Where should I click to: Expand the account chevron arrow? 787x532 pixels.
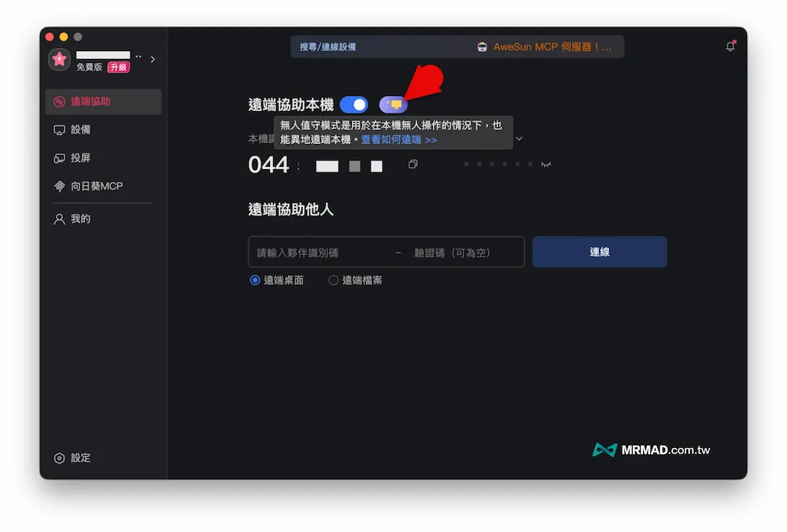tap(153, 59)
